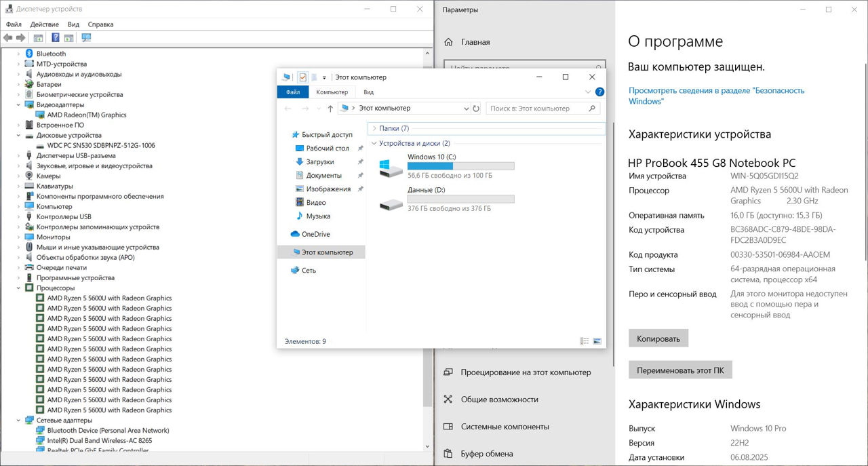
Task: Switch Explorer to details list view icon
Action: tap(585, 341)
